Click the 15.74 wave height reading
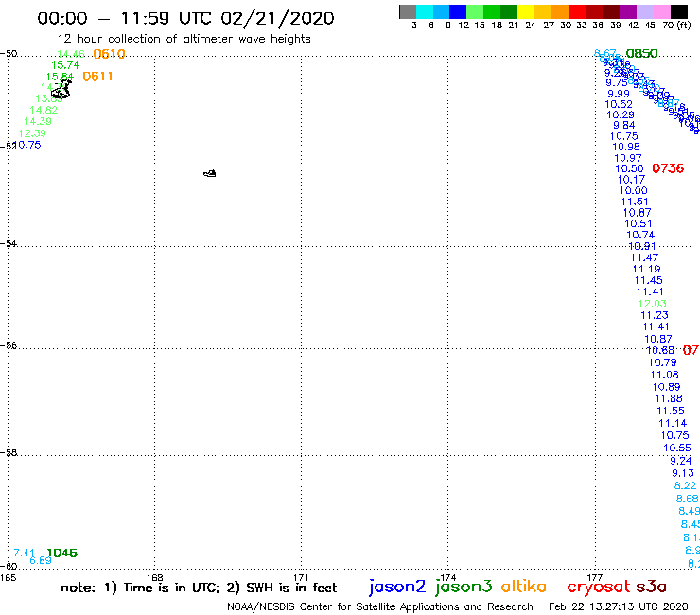This screenshot has width=700, height=615. click(x=65, y=64)
